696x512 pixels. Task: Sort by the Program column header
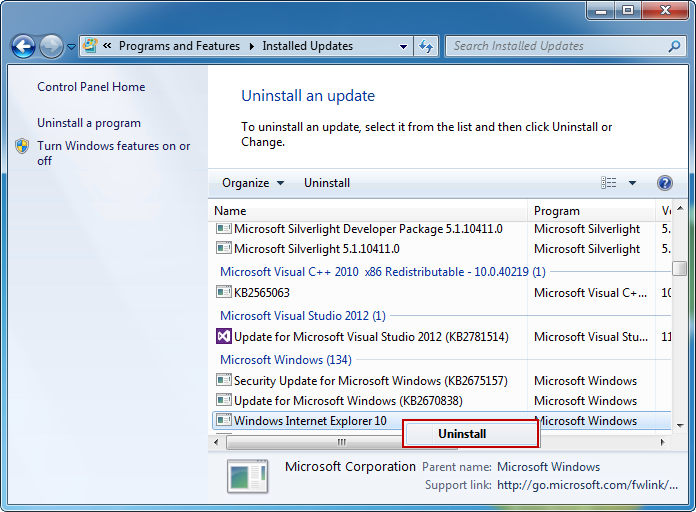[591, 210]
